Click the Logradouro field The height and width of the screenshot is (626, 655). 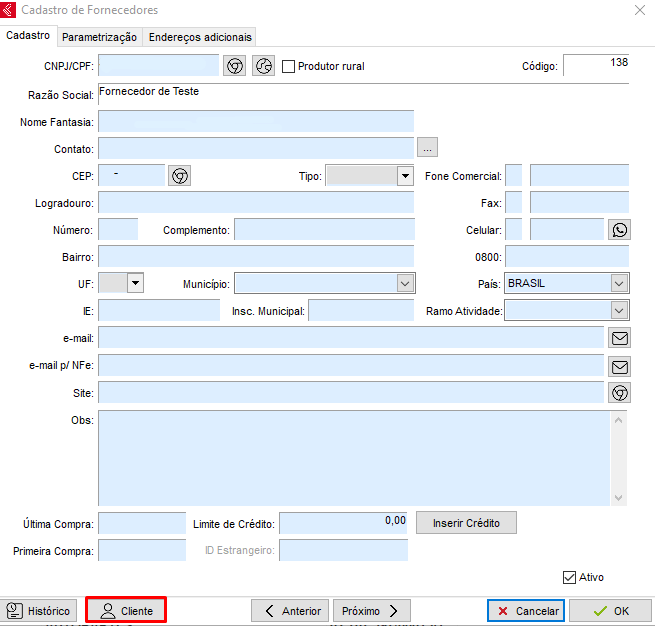point(256,203)
